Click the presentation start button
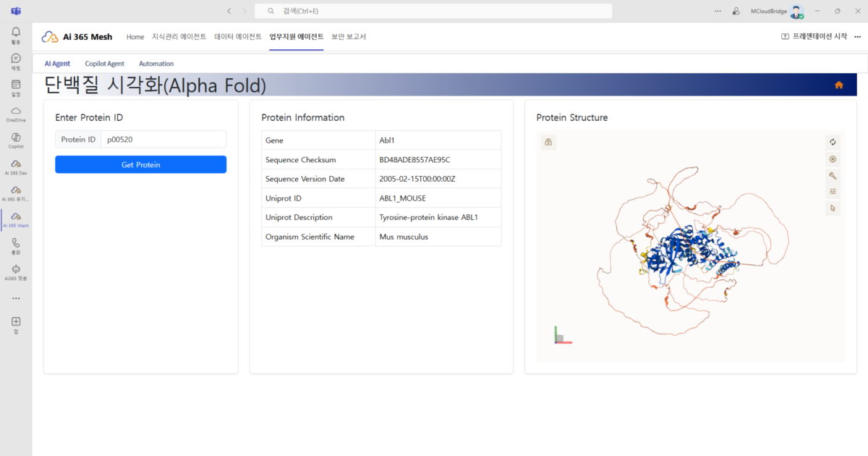Viewport: 868px width, 456px height. (814, 36)
